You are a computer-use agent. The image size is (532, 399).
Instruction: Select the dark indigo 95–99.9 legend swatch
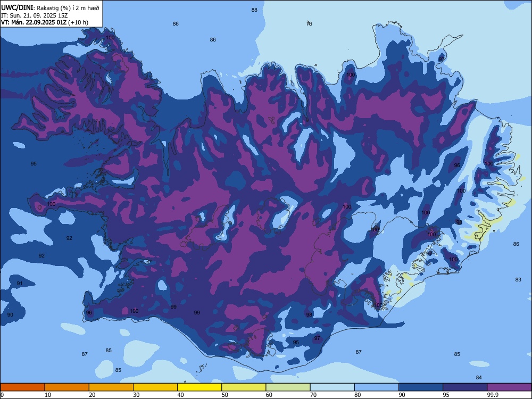pos(465,387)
